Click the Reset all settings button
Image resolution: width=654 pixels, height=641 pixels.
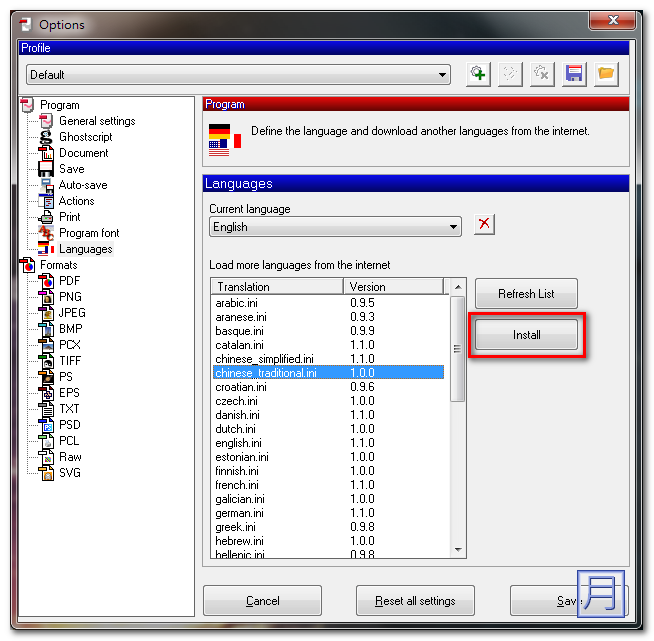point(415,601)
